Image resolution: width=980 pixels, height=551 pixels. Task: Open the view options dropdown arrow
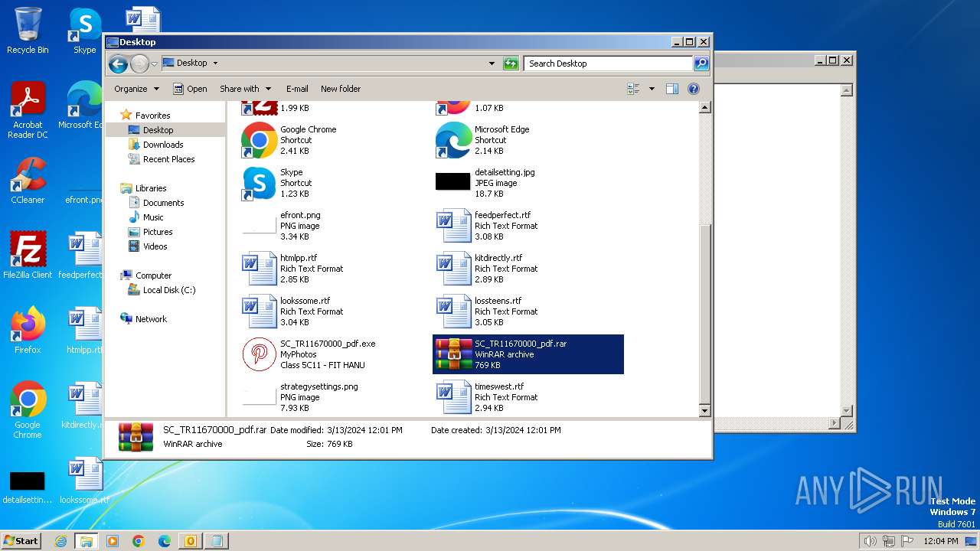click(x=652, y=89)
